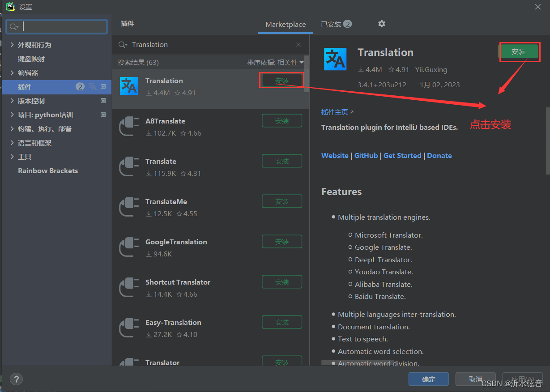Click the search magnifier icon in settings sidebar

click(x=14, y=27)
